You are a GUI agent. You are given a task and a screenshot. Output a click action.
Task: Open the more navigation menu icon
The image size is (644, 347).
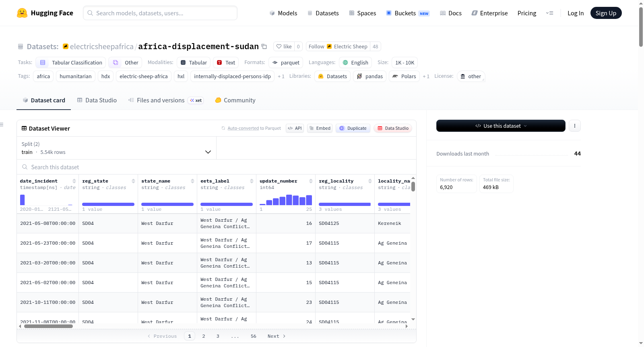tap(549, 13)
